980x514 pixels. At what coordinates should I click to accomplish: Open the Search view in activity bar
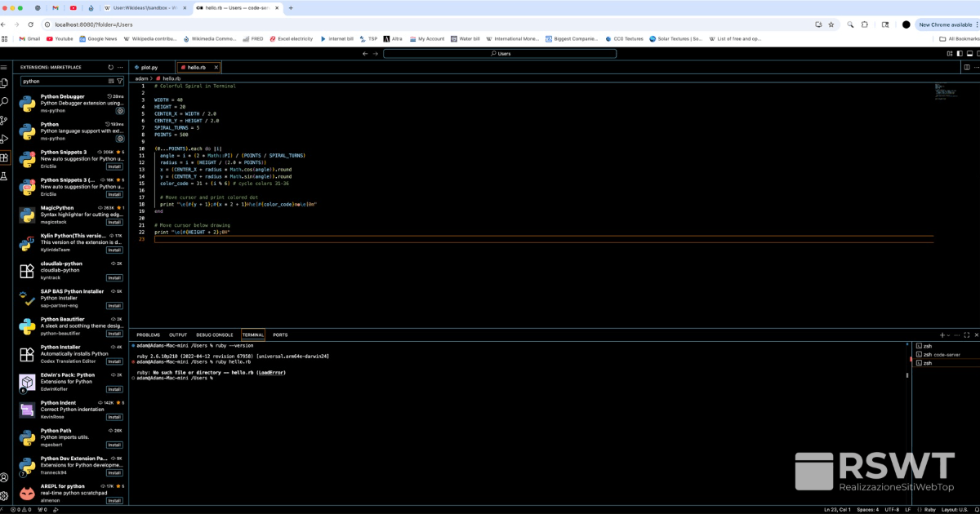pos(4,101)
